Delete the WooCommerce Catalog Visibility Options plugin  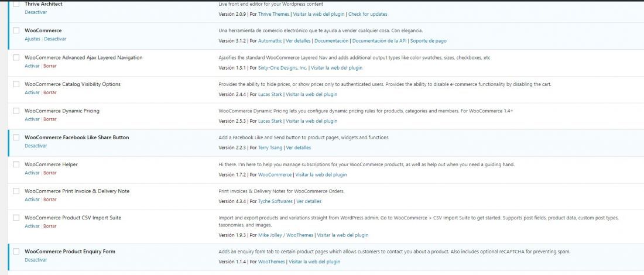[50, 92]
